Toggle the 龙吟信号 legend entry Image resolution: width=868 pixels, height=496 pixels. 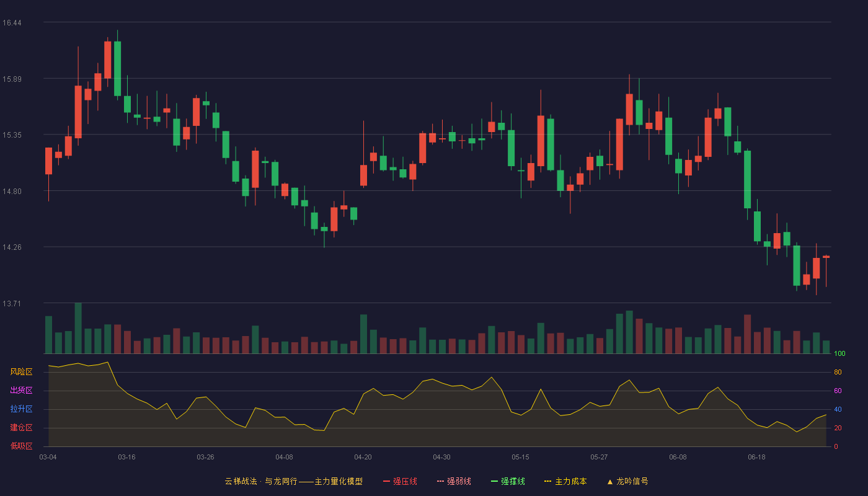tap(627, 481)
